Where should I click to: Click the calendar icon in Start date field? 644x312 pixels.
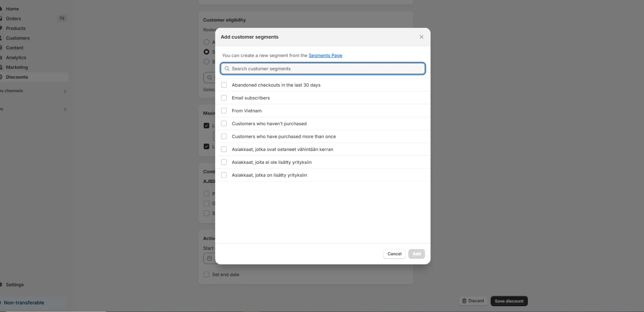click(x=210, y=258)
